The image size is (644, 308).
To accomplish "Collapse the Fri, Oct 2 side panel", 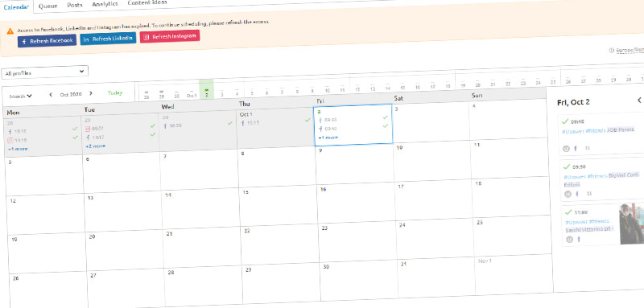I will [639, 100].
